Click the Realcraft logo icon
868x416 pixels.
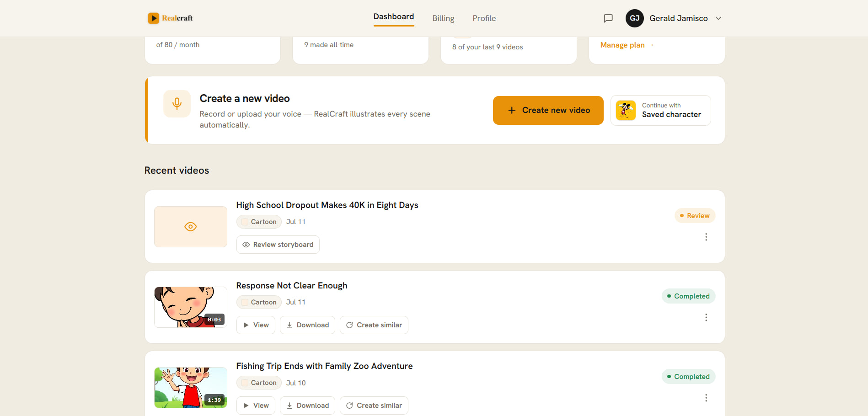(153, 18)
